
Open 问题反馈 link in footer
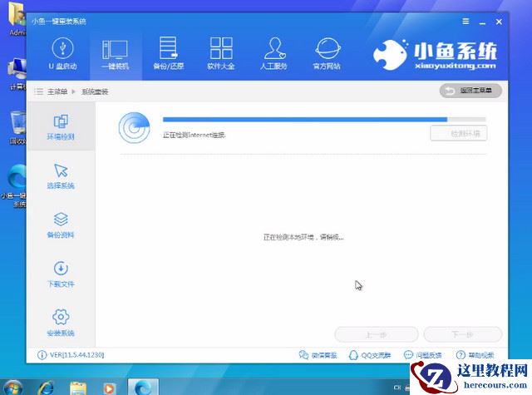coord(423,355)
